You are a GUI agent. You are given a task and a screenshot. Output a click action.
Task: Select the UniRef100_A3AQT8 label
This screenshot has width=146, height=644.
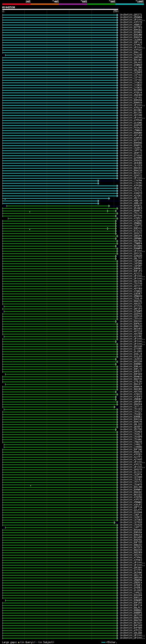[131, 193]
